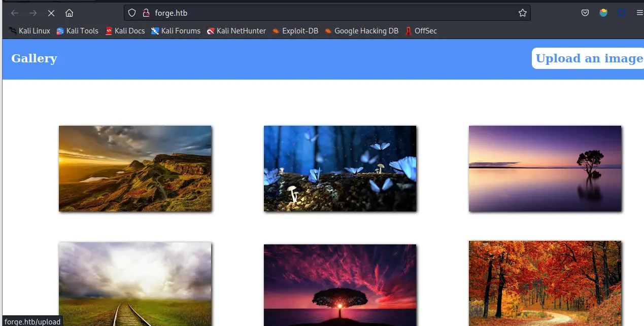Open the colorful extension icon in the toolbar

coord(603,13)
